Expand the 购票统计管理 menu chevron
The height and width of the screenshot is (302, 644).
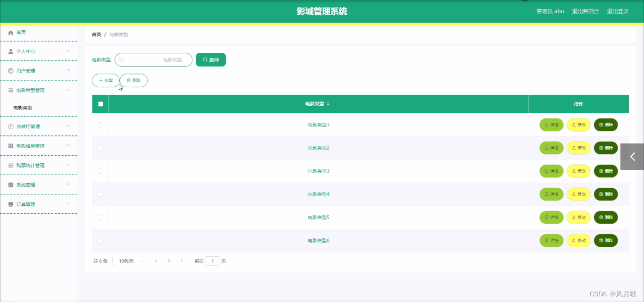[x=68, y=165]
